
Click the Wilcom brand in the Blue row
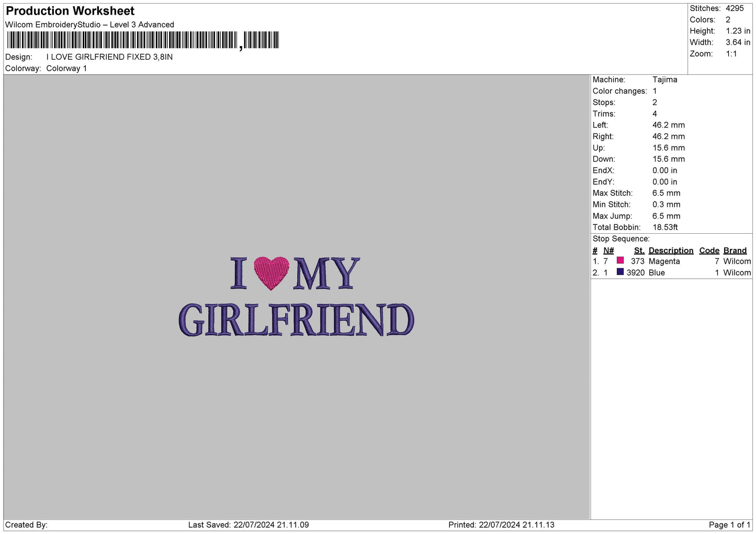coord(737,273)
